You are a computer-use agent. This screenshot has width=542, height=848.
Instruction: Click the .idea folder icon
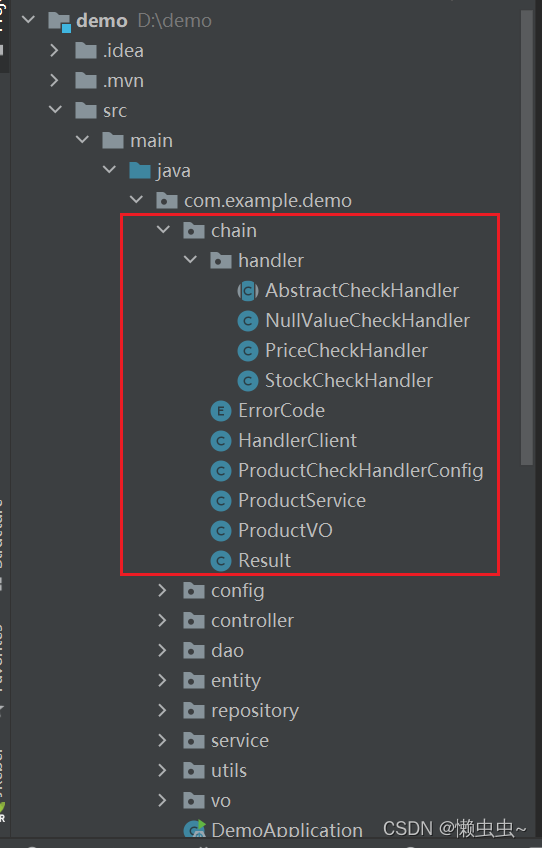pyautogui.click(x=86, y=50)
